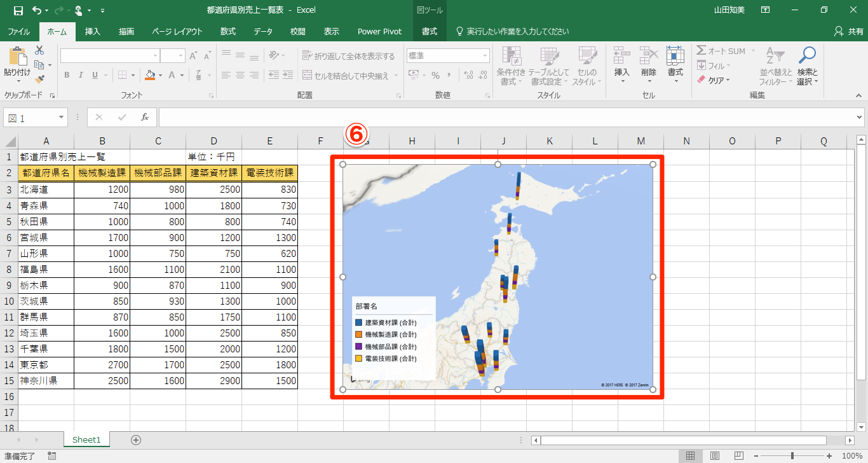868x463 pixels.
Task: Click the Format Painter brush icon
Action: pos(39,79)
